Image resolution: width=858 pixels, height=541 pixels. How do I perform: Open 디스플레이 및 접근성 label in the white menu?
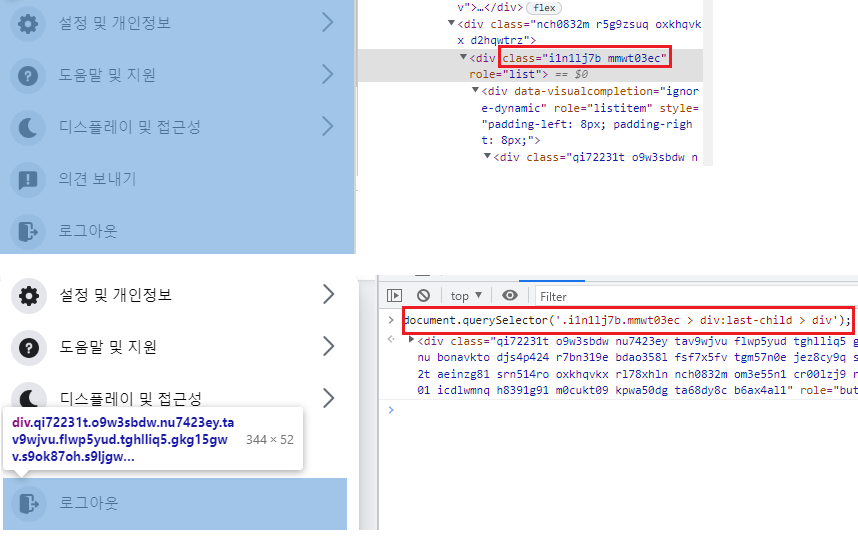[131, 399]
